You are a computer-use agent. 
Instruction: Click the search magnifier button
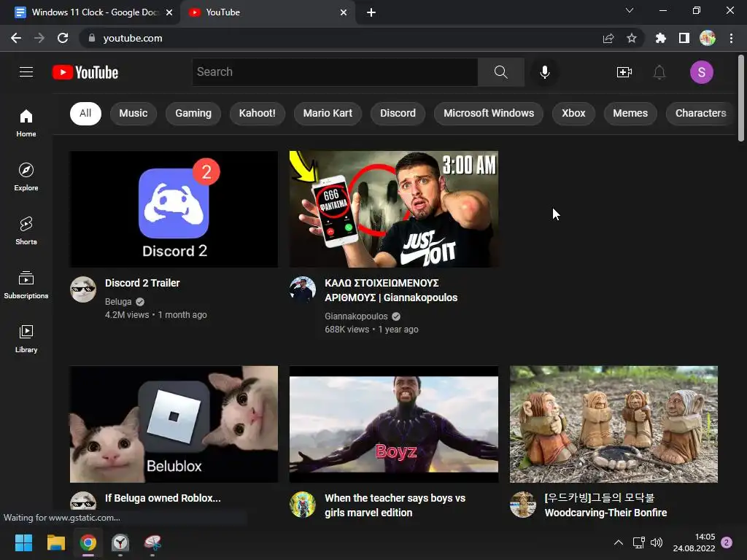pos(500,72)
